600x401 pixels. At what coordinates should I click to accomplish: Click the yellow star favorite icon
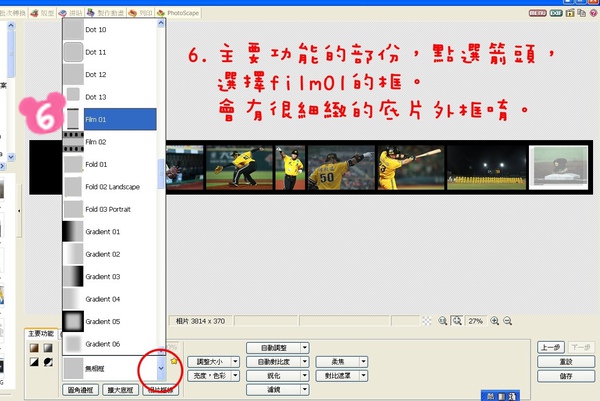pyautogui.click(x=174, y=360)
